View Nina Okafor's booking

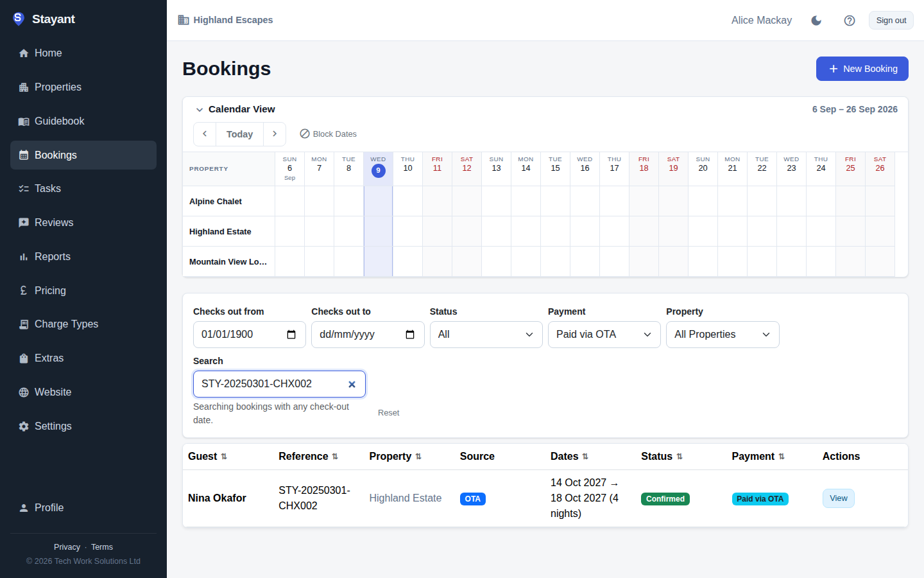[x=838, y=498]
